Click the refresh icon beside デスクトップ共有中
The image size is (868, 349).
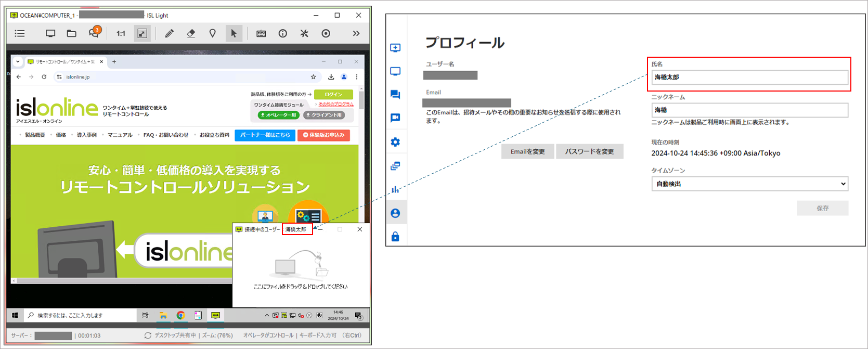tap(148, 335)
